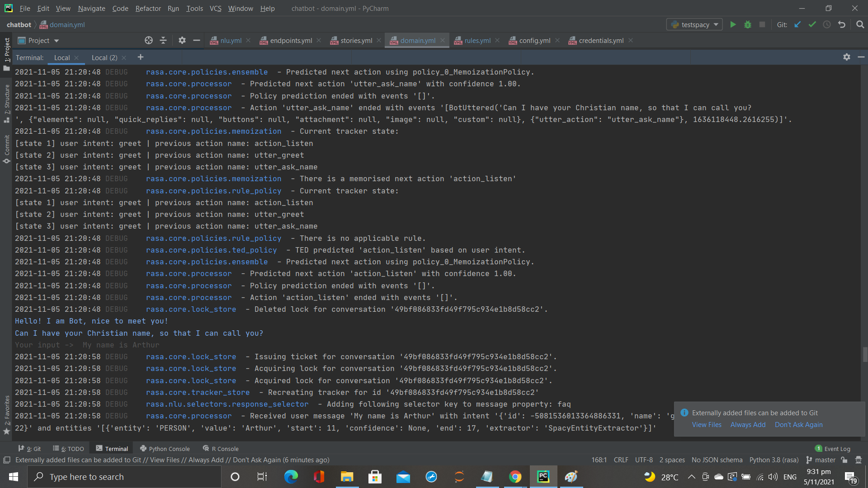Click the Debug bug icon
868x488 pixels.
[x=748, y=24]
